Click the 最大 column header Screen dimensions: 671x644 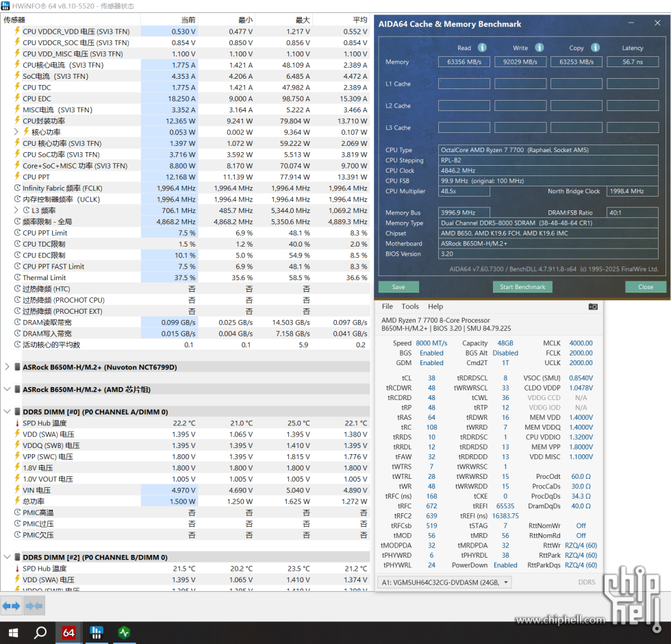click(284, 20)
